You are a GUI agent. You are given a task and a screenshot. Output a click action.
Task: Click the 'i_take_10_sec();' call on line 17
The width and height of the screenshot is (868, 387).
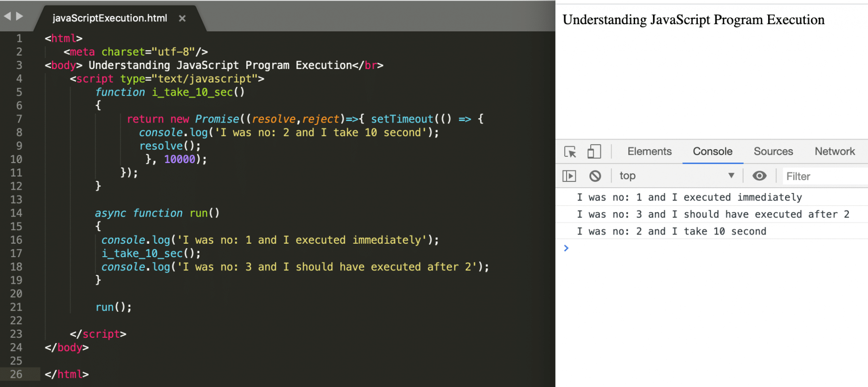coord(151,253)
